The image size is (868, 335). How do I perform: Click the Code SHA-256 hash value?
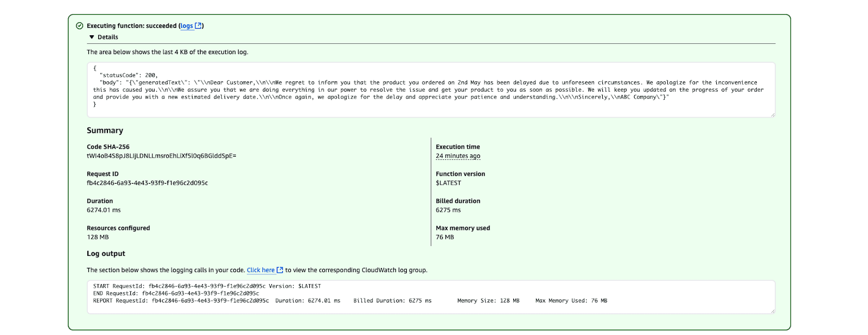161,156
